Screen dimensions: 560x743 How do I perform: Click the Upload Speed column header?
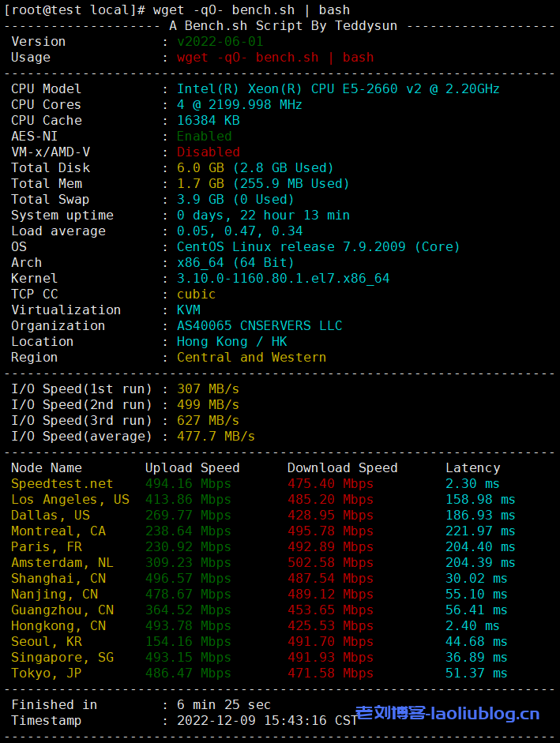(x=193, y=468)
